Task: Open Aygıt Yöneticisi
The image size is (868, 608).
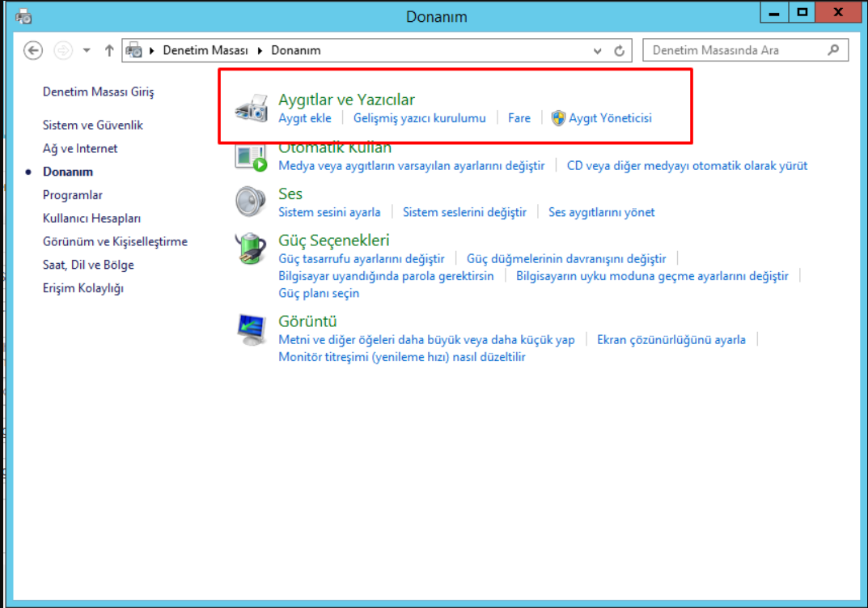Action: click(610, 118)
